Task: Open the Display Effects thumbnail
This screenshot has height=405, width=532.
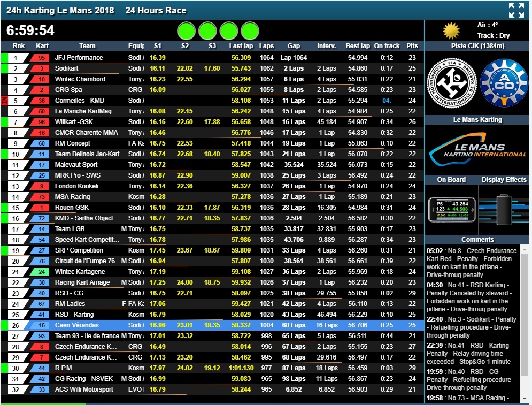Action: tap(504, 210)
